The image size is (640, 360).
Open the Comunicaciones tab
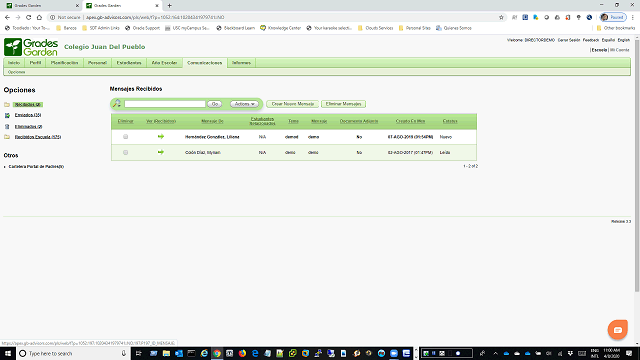(x=204, y=63)
